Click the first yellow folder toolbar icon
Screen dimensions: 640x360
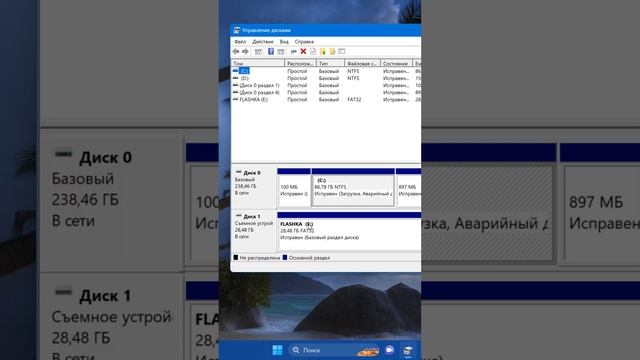click(x=322, y=51)
